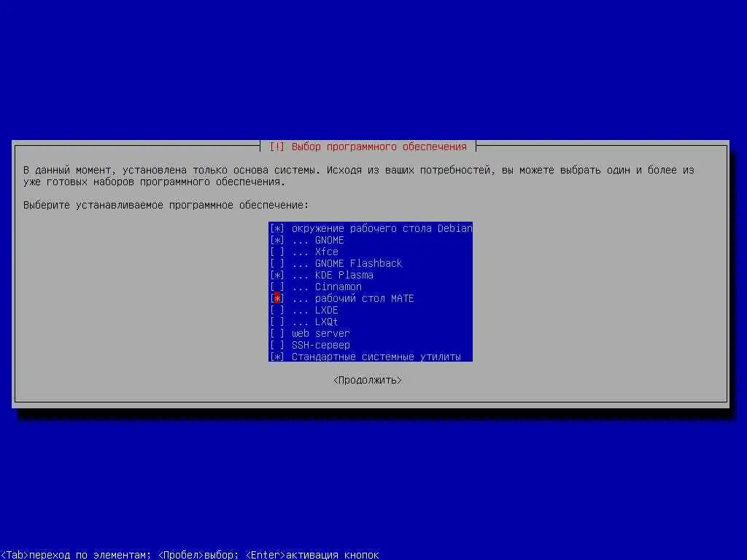Image resolution: width=747 pixels, height=560 pixels.
Task: Select the 'LXQt' label
Action: (326, 322)
